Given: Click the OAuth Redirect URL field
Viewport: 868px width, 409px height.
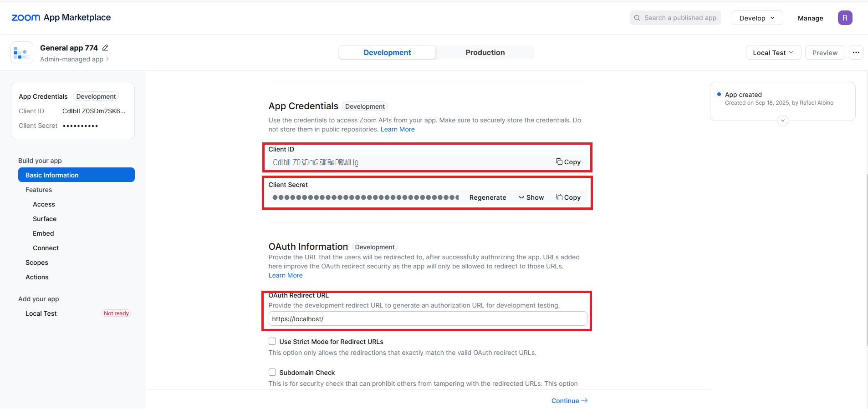Looking at the screenshot, I should (427, 319).
